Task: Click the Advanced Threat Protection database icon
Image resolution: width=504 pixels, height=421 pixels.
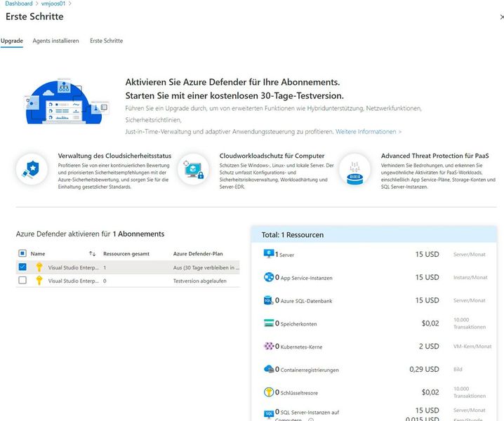Action: (x=355, y=169)
